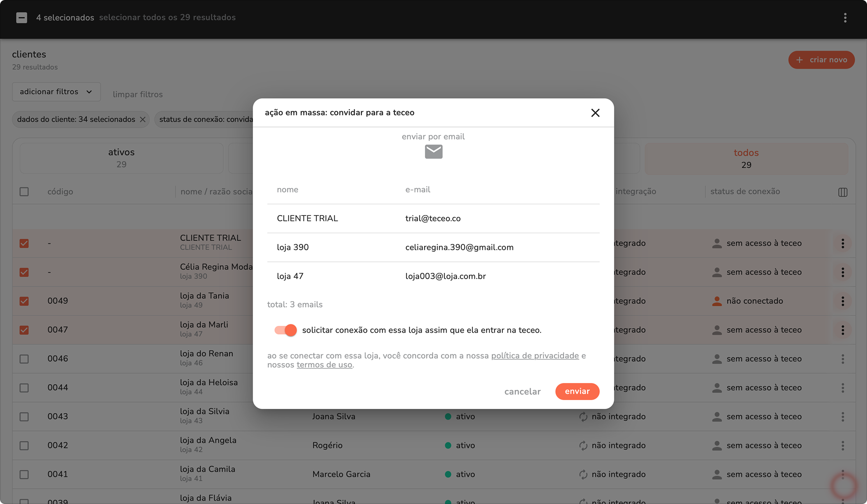This screenshot has width=867, height=504.
Task: Expand the adicionar filtros dropdown
Action: (56, 92)
